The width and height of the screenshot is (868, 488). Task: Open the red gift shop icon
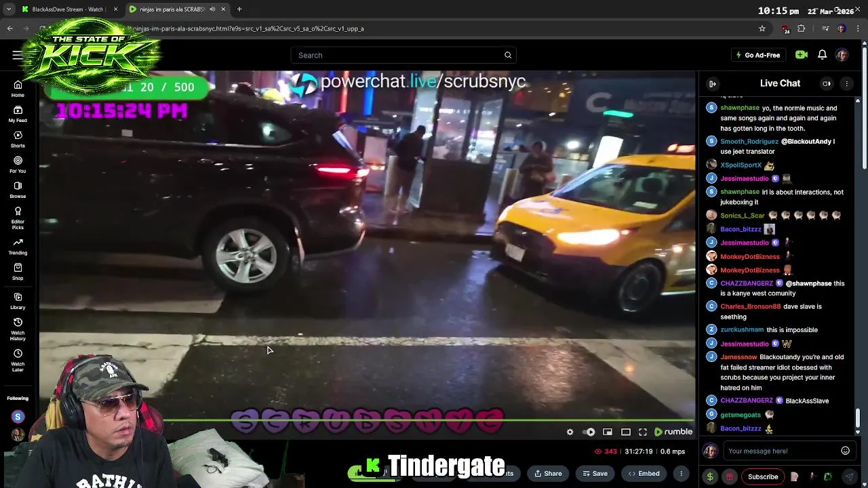(729, 476)
